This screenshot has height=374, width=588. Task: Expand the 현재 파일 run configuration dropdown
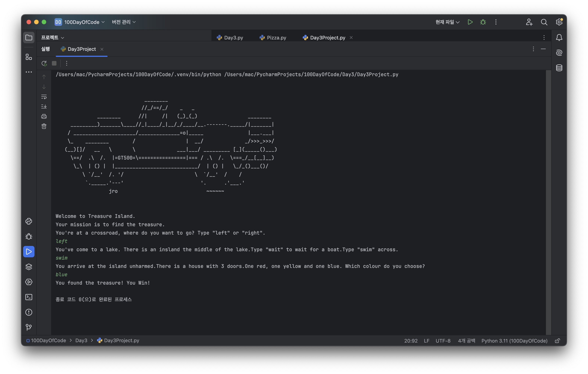coord(447,22)
